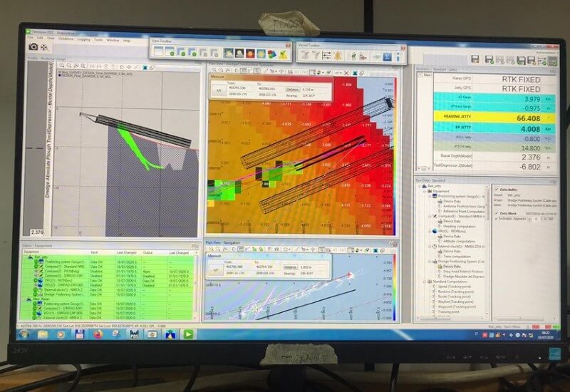Open Firefox from the taskbar
Screen dimensions: 570x392
[98, 334]
